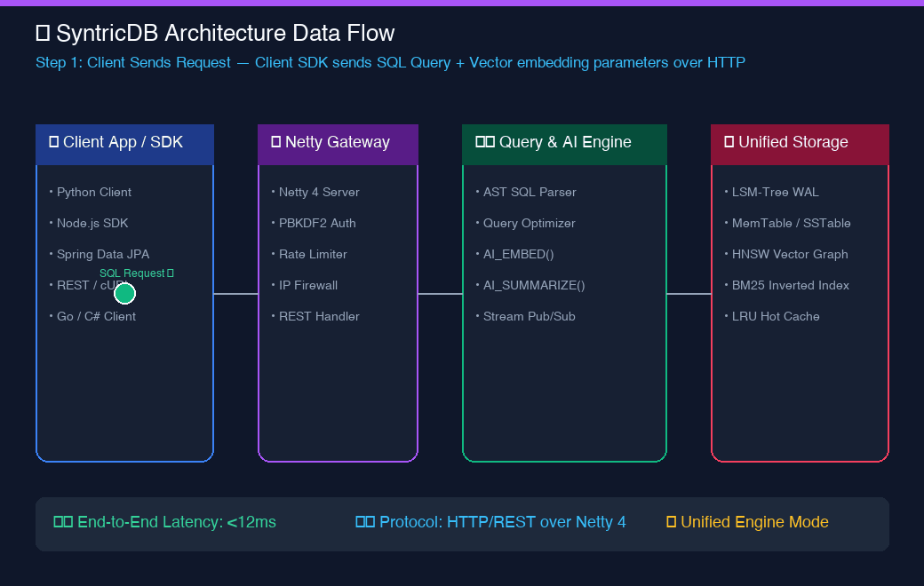924x586 pixels.
Task: Select the IP Firewall item
Action: click(x=305, y=286)
